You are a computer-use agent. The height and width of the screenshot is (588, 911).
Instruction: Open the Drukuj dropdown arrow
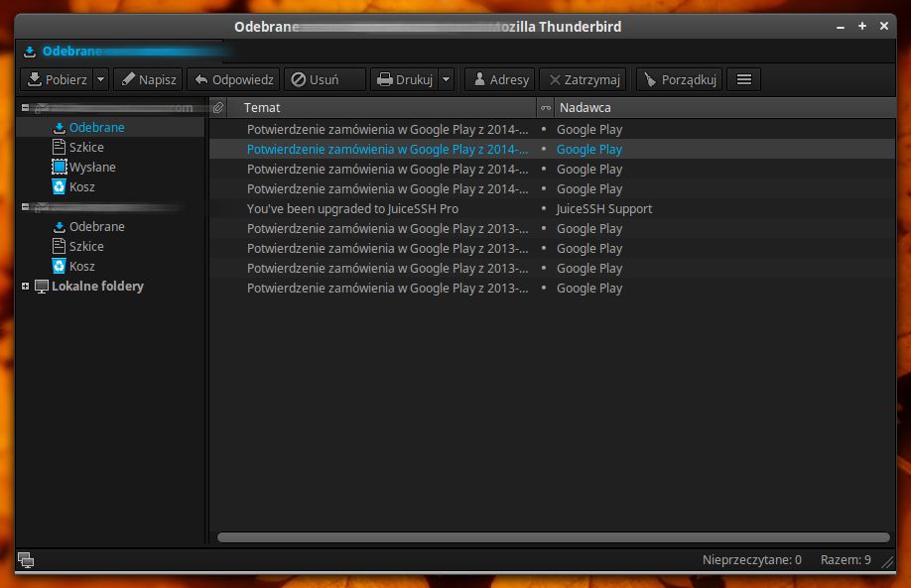click(x=447, y=79)
